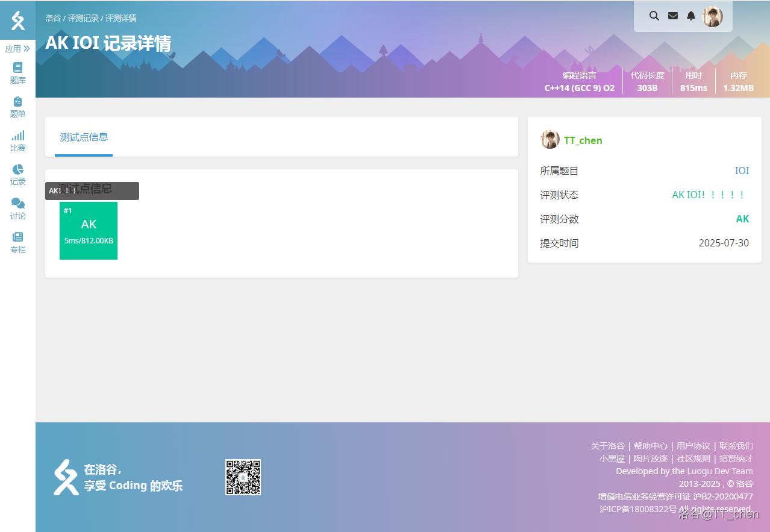Image resolution: width=770 pixels, height=532 pixels.
Task: Click the search magnifier icon
Action: [654, 16]
